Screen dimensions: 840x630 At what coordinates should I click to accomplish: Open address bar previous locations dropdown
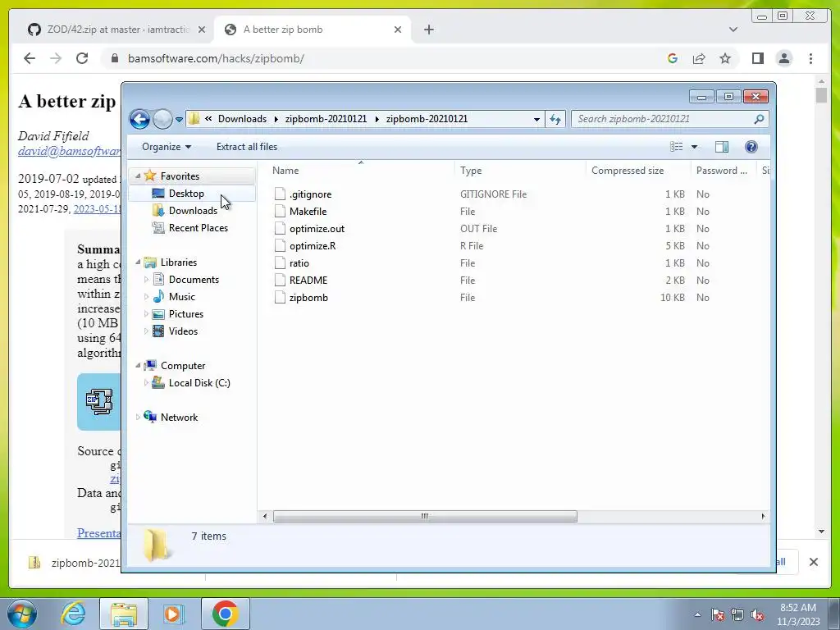click(536, 119)
